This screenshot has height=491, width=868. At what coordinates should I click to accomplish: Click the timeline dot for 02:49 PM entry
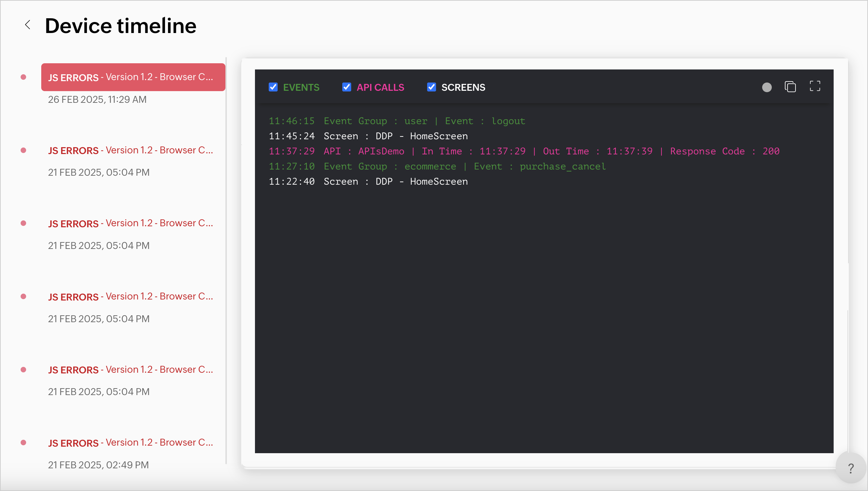coord(23,443)
